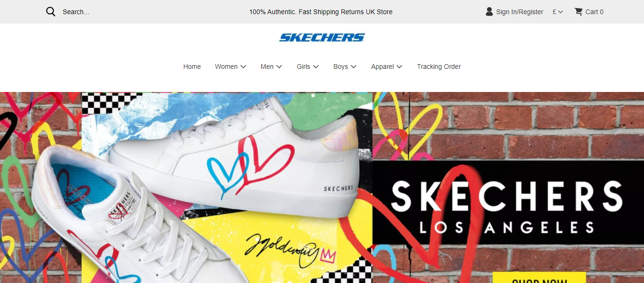Click the magnifying glass search icon
The image size is (644, 283).
[50, 12]
